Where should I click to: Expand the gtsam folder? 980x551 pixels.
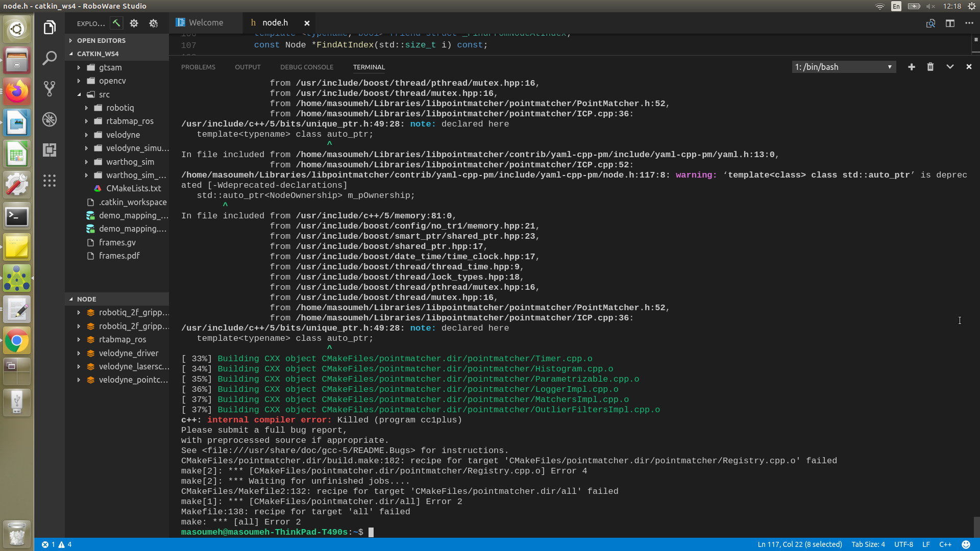110,67
